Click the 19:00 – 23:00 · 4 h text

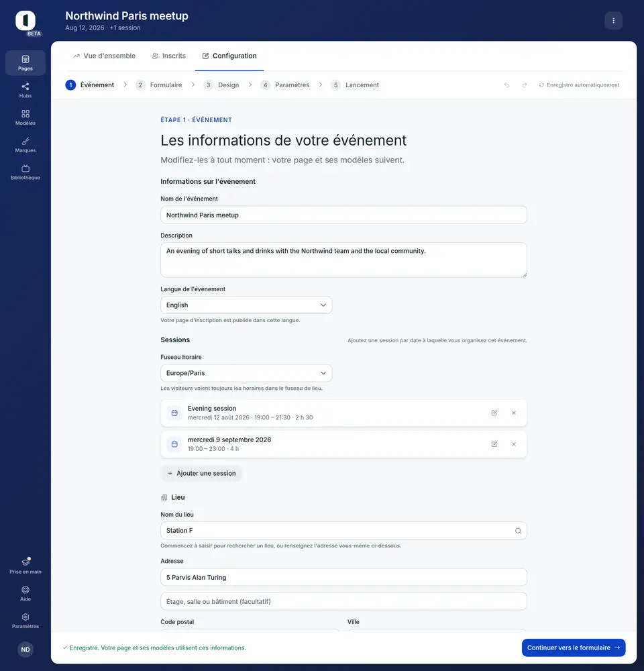pyautogui.click(x=213, y=449)
